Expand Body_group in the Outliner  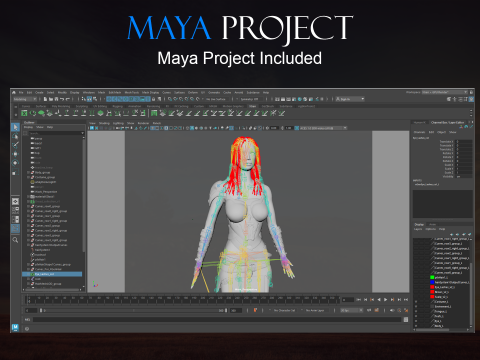point(28,172)
